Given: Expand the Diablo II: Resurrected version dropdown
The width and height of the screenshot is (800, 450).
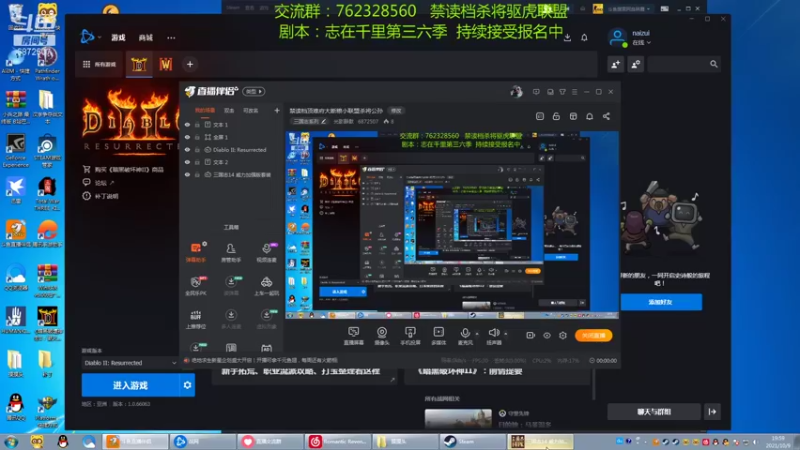Looking at the screenshot, I should [130, 363].
